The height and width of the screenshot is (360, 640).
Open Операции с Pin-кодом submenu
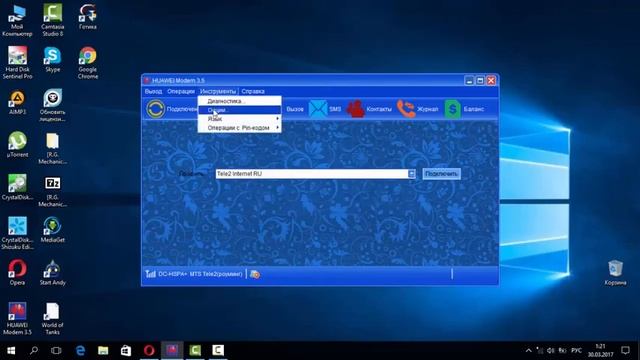click(x=240, y=128)
